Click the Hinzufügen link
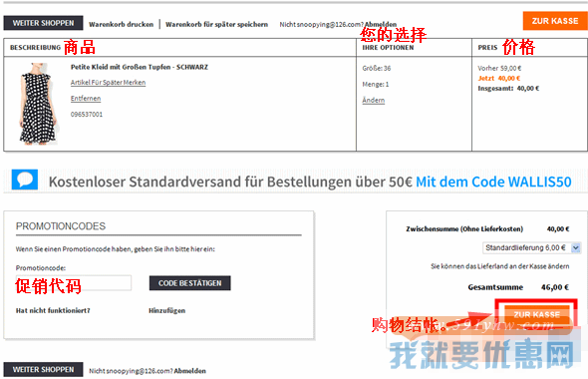588x379 pixels. coord(166,311)
